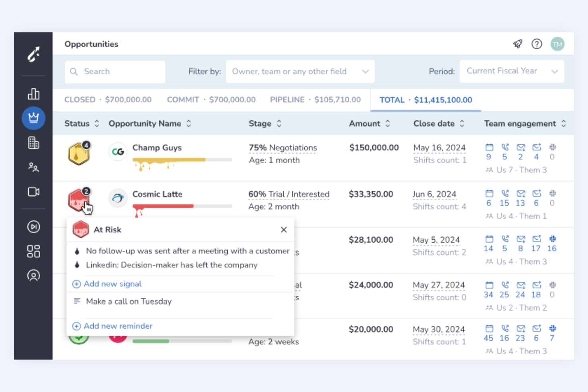Open the contacts people icon in sidebar

coord(33,167)
